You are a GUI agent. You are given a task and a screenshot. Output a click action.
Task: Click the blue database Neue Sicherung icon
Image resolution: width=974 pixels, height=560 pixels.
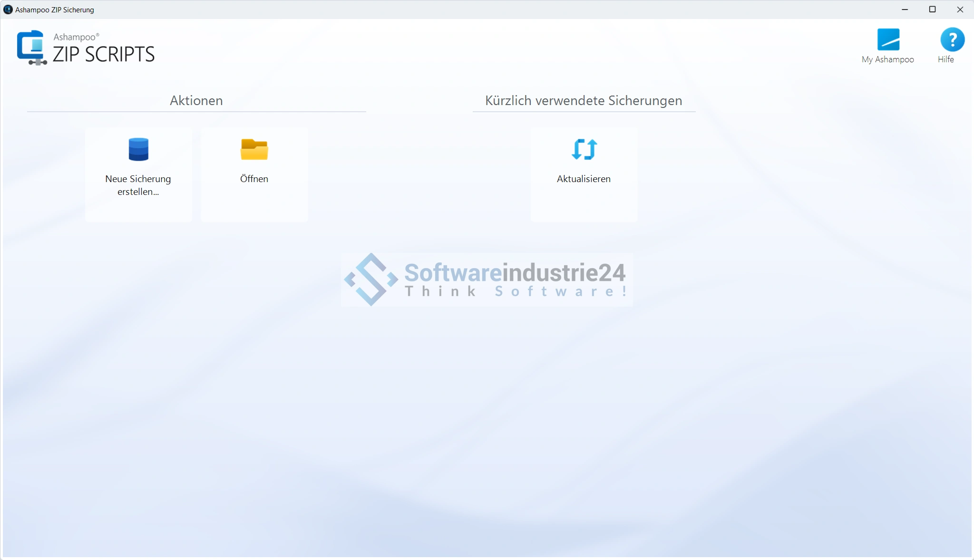[138, 149]
